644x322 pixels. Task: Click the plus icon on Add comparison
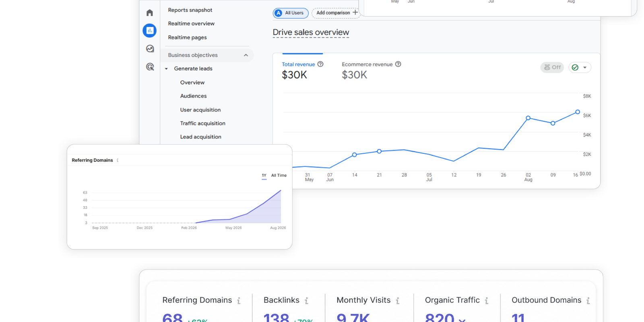click(x=355, y=12)
